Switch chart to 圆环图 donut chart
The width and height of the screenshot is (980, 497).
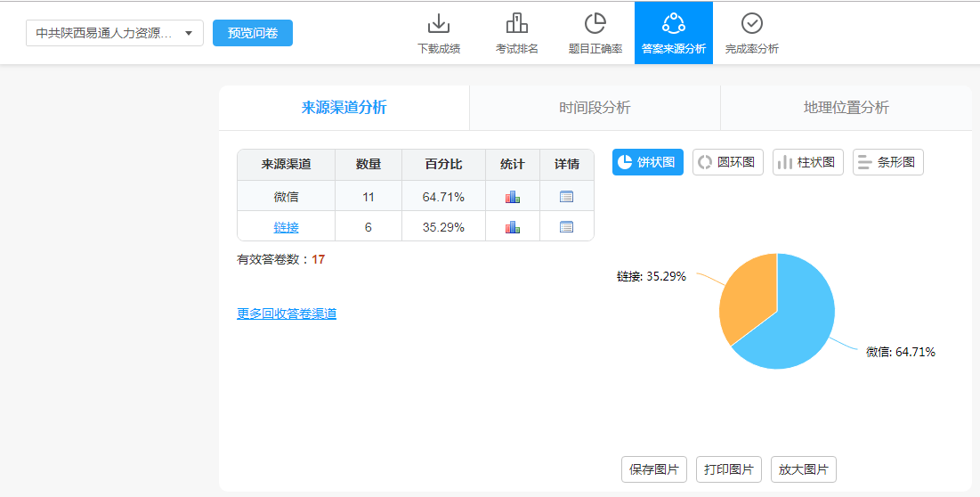coord(727,162)
